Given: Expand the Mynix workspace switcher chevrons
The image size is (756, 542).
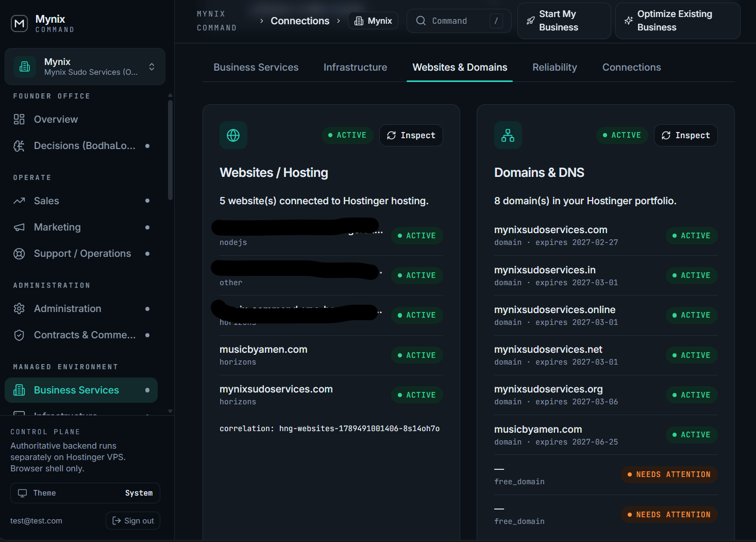Looking at the screenshot, I should [152, 67].
